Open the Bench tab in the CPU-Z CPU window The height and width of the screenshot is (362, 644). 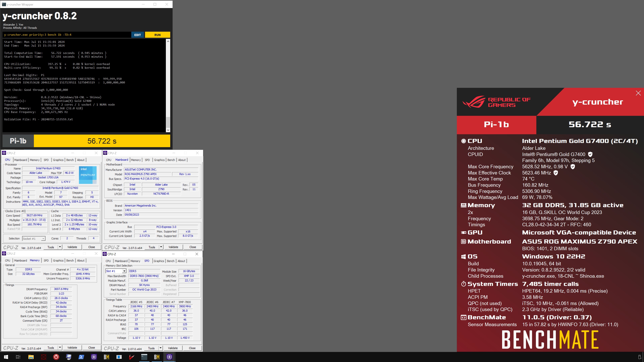(x=70, y=160)
